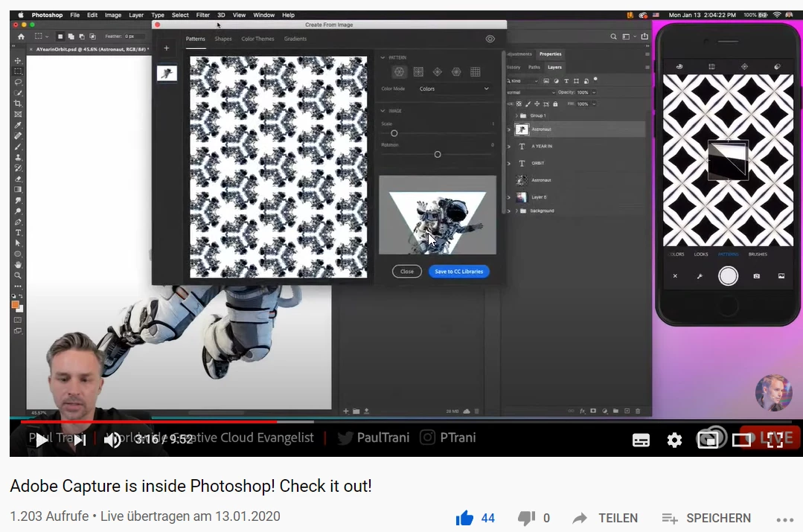Image resolution: width=803 pixels, height=532 pixels.
Task: Open the Color Mode Colors dropdown
Action: click(x=454, y=89)
